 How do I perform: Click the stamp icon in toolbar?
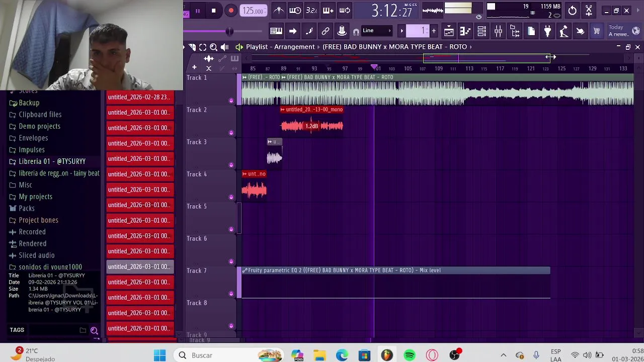(x=342, y=31)
